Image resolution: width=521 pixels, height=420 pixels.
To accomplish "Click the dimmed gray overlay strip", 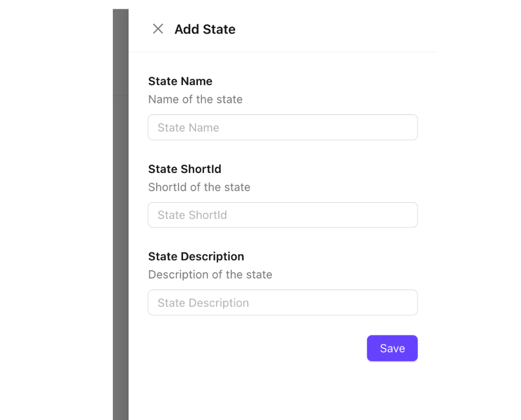I will coord(121,221).
